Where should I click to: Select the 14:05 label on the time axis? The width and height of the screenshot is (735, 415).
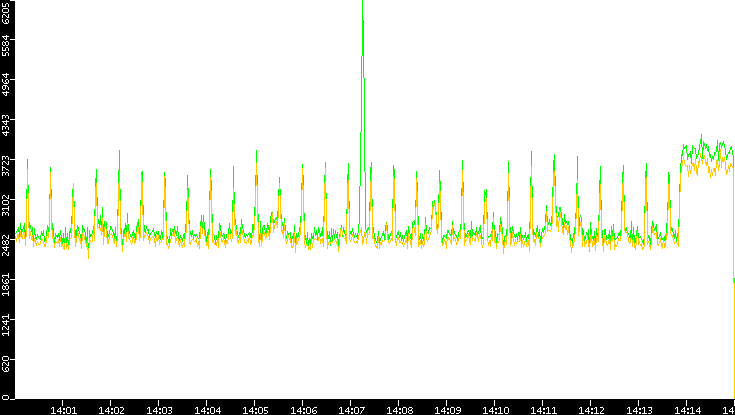point(255,410)
